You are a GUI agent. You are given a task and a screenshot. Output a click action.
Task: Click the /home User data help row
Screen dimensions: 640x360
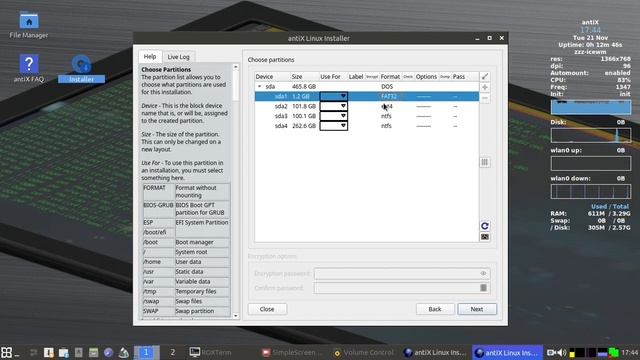(x=186, y=262)
